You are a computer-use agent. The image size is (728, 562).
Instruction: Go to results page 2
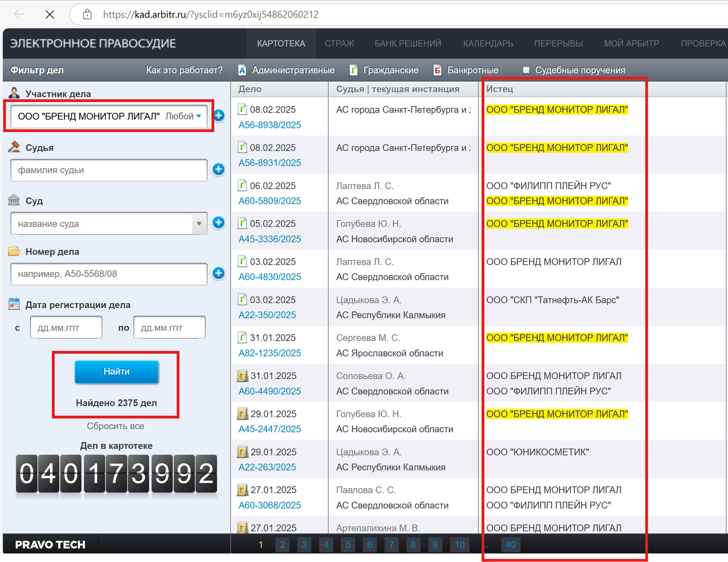283,544
